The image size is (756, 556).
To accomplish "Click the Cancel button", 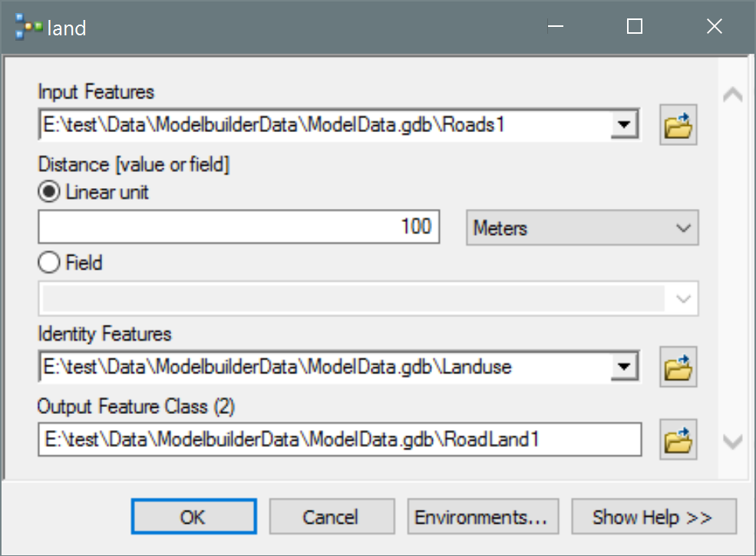I will pos(332,518).
